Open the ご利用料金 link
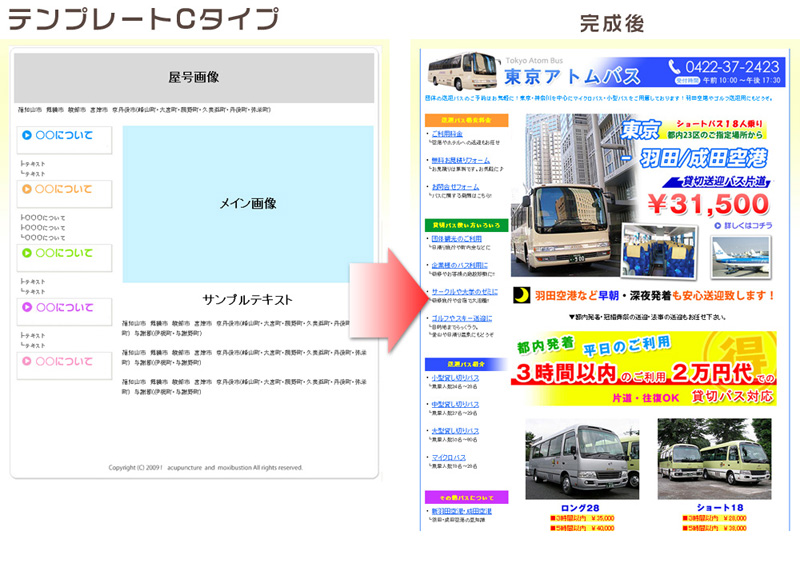 click(x=447, y=134)
